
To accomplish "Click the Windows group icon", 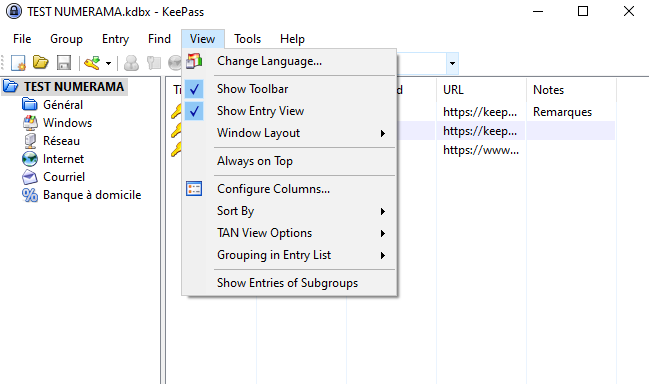I will (x=30, y=123).
